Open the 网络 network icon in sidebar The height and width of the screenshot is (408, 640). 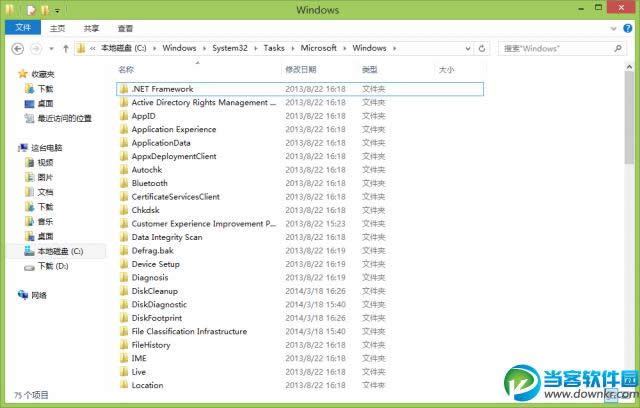pyautogui.click(x=23, y=295)
